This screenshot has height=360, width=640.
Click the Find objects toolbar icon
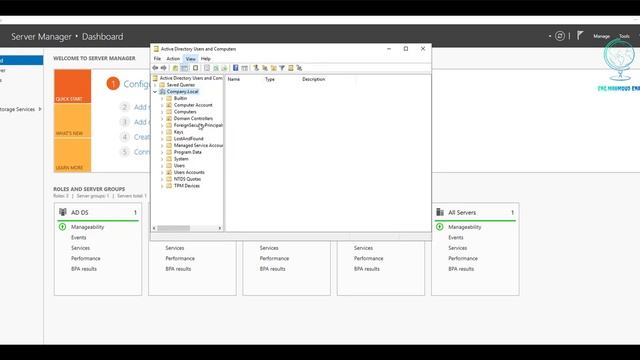point(291,68)
